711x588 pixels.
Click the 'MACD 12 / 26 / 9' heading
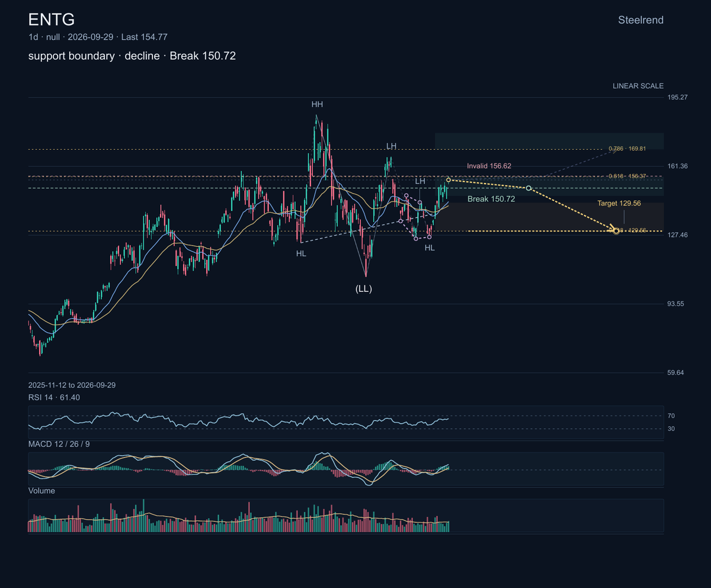point(59,444)
